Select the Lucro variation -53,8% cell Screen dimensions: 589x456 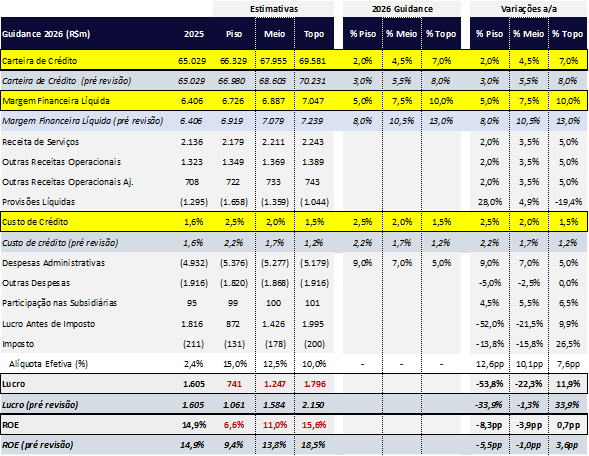[489, 384]
